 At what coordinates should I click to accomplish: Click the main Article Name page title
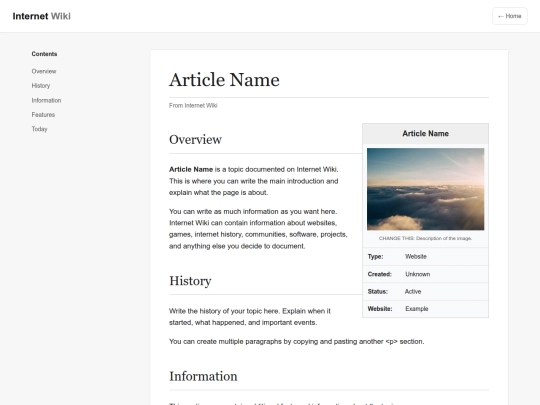coord(224,80)
